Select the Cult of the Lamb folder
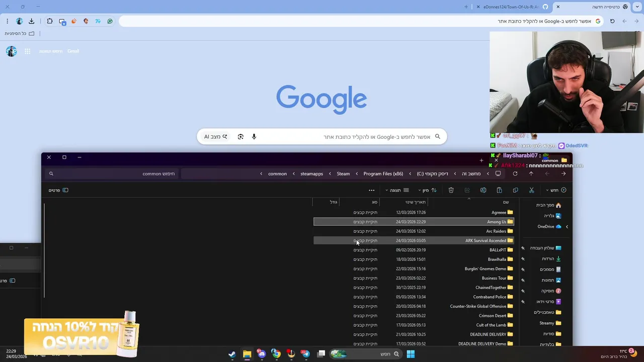Screen dimensions: 644x362 click(x=414, y=325)
